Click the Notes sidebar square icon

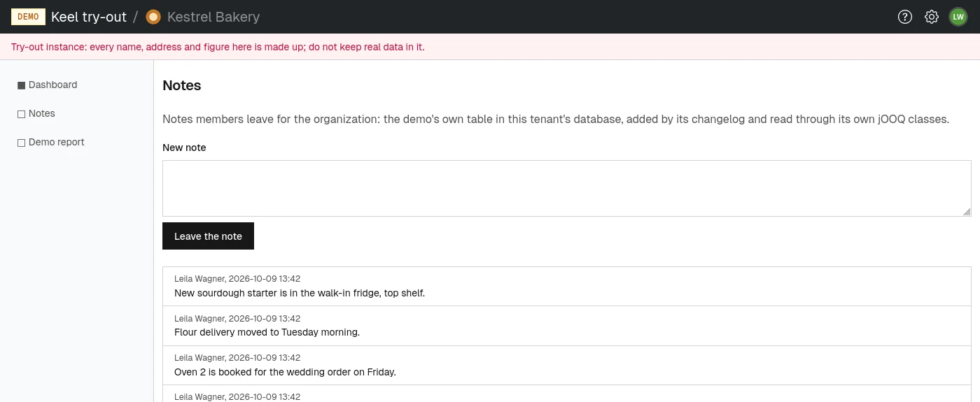click(x=21, y=114)
